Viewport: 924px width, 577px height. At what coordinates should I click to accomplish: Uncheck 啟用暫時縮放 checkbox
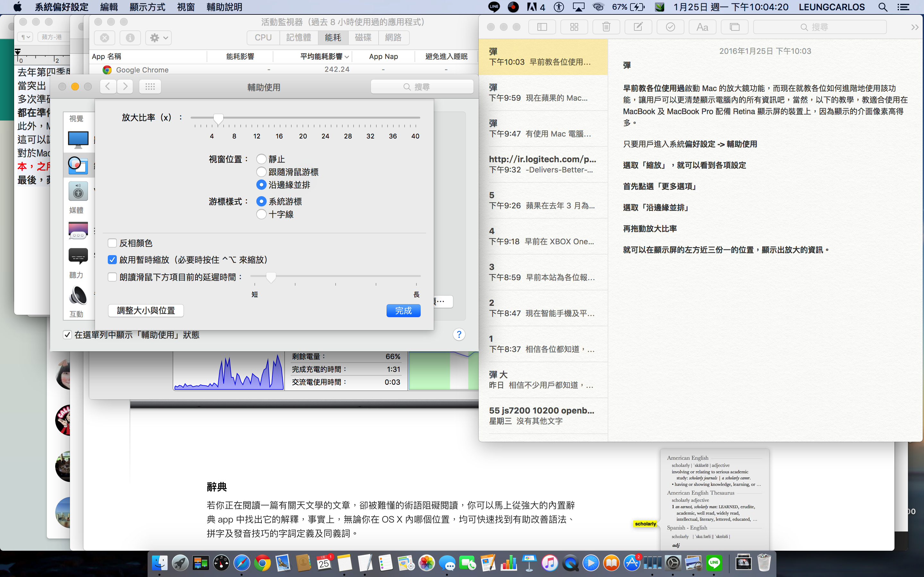click(x=112, y=260)
